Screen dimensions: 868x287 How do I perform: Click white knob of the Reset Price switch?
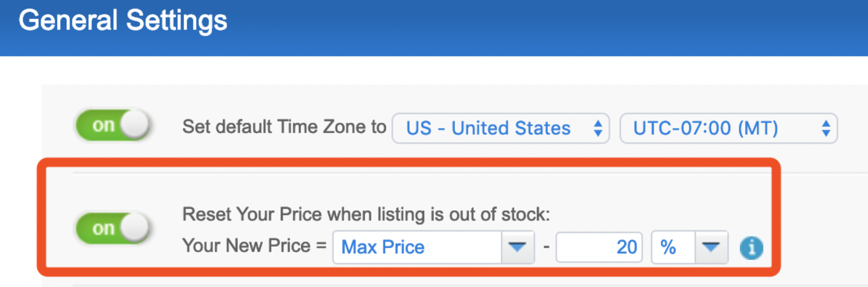pos(134,228)
